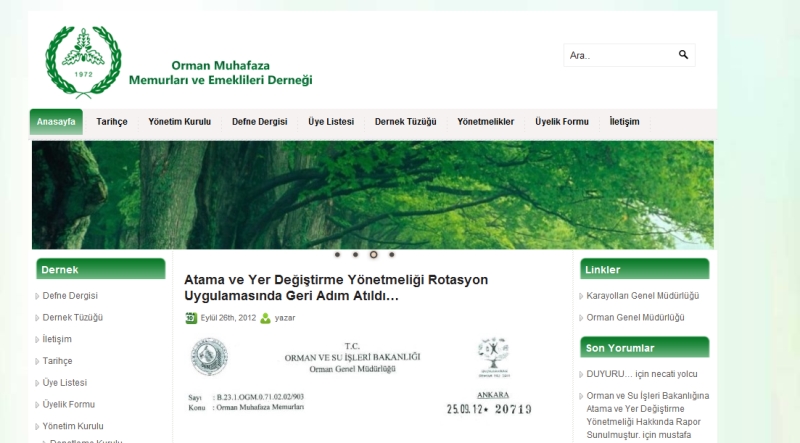Open the Atama ve Yer Değiştirme article title
Screen dimensions: 800x443
pos(336,288)
